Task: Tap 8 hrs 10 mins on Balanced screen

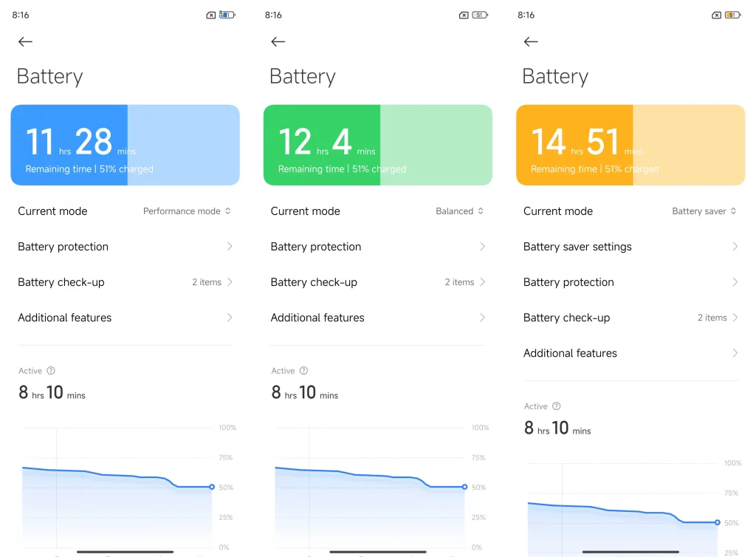Action: point(305,392)
